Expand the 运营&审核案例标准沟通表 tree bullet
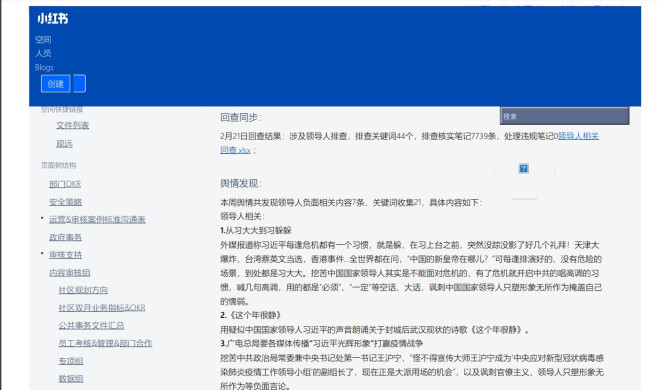Viewport: 660px width, 390px height. (x=42, y=218)
